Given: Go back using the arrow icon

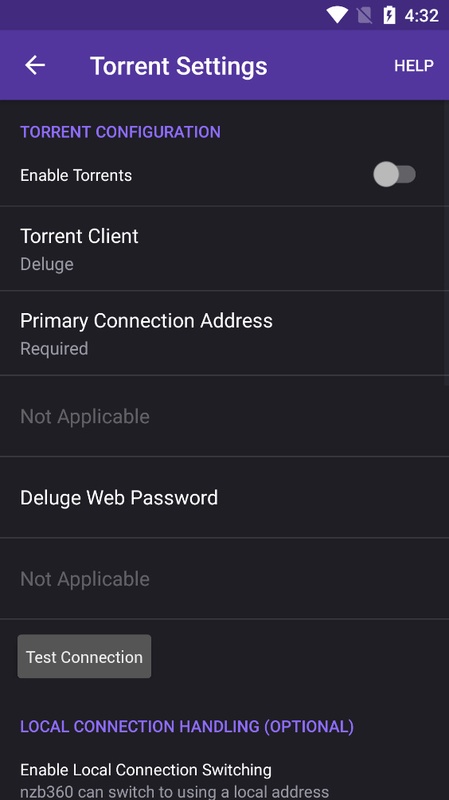Looking at the screenshot, I should click(x=35, y=65).
